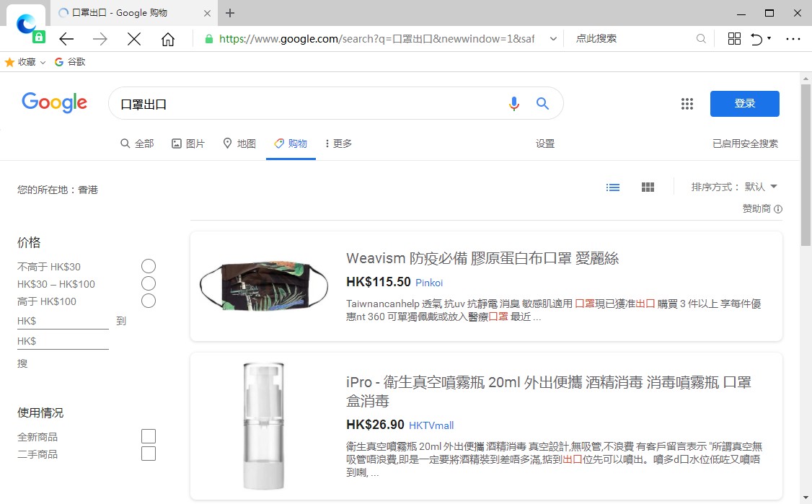Switch results to grid view
Viewport: 812px width, 504px height.
pyautogui.click(x=647, y=187)
